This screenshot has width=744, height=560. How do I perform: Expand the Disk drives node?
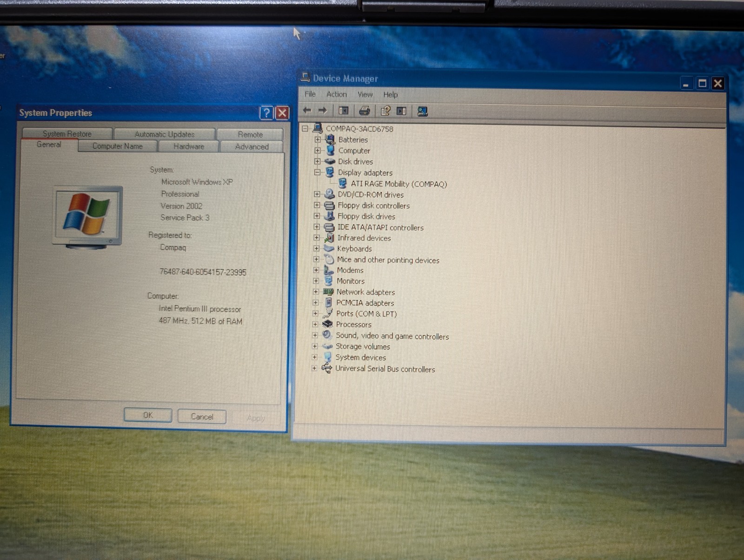point(317,161)
